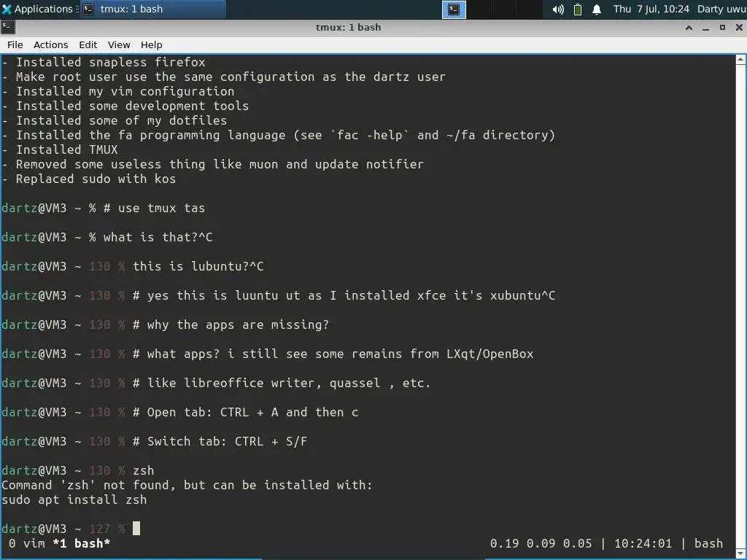Open the volume speaker icon in tray

558,9
